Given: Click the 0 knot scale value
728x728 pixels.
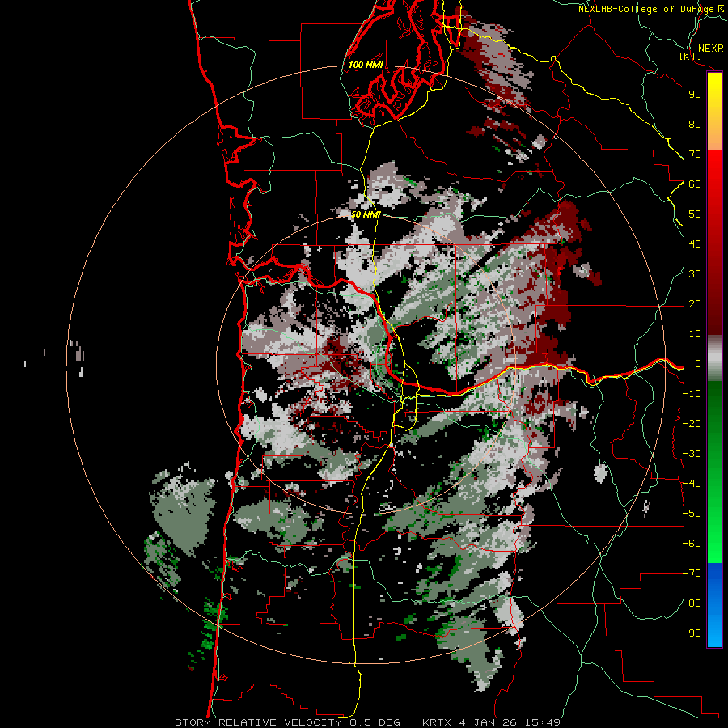Looking at the screenshot, I should coord(698,363).
